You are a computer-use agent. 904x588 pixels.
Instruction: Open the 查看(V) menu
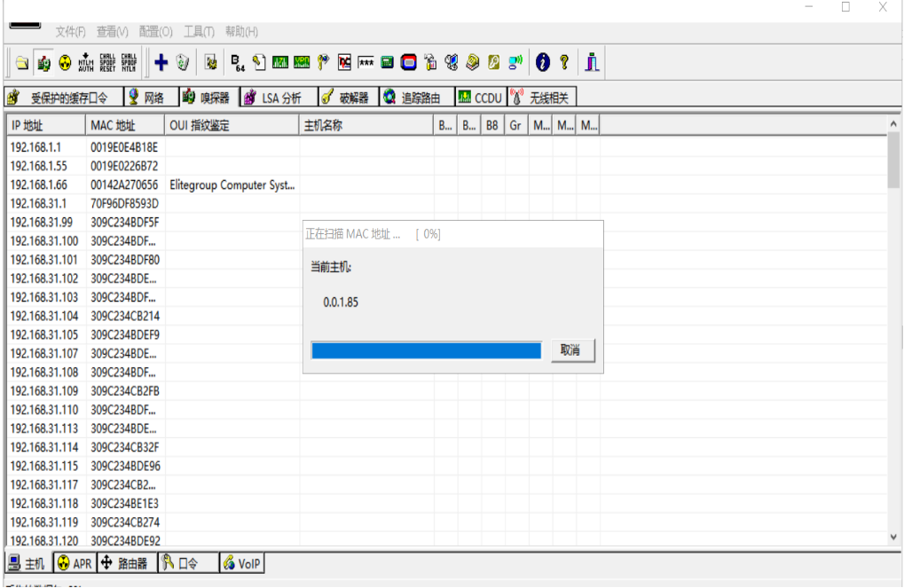pos(113,32)
